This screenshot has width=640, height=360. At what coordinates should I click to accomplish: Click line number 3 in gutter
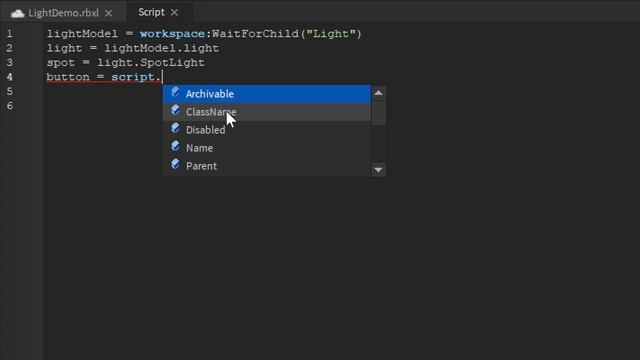(9, 62)
